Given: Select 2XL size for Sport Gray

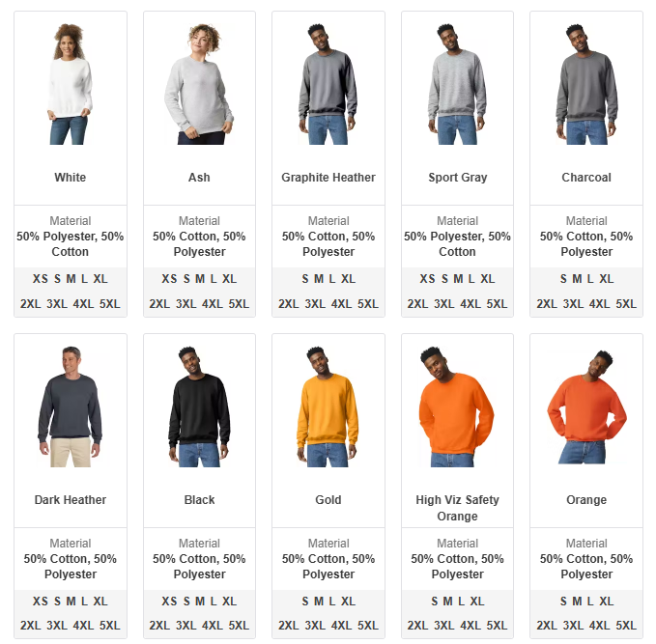Looking at the screenshot, I should (417, 304).
